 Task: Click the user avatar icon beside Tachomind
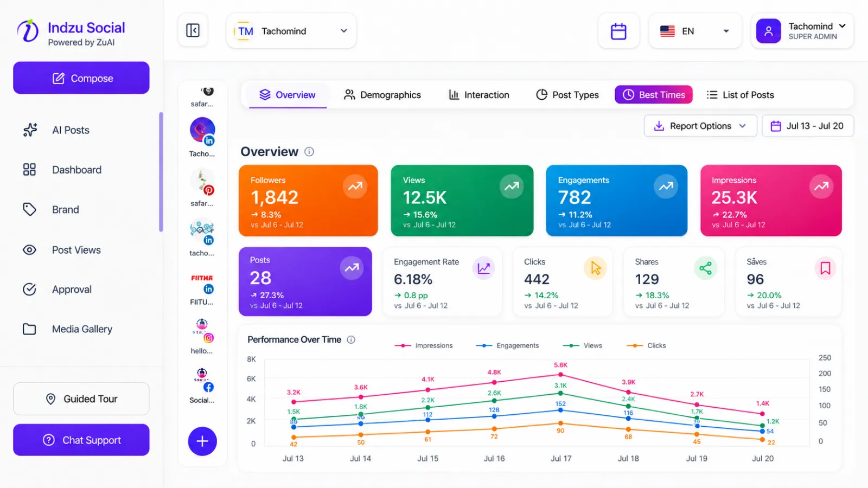coord(768,31)
